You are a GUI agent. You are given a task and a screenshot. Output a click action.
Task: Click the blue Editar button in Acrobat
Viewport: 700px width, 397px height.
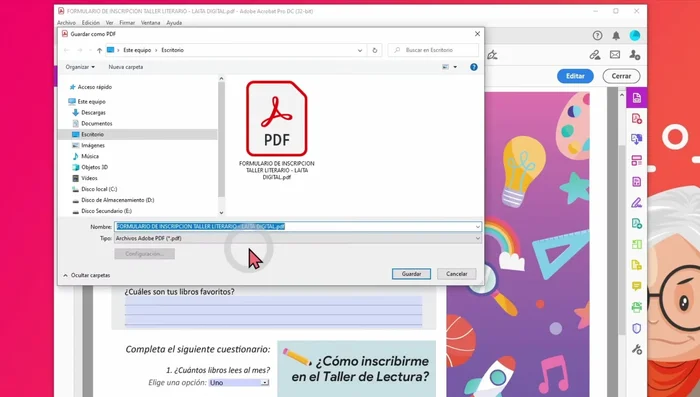[x=575, y=76]
